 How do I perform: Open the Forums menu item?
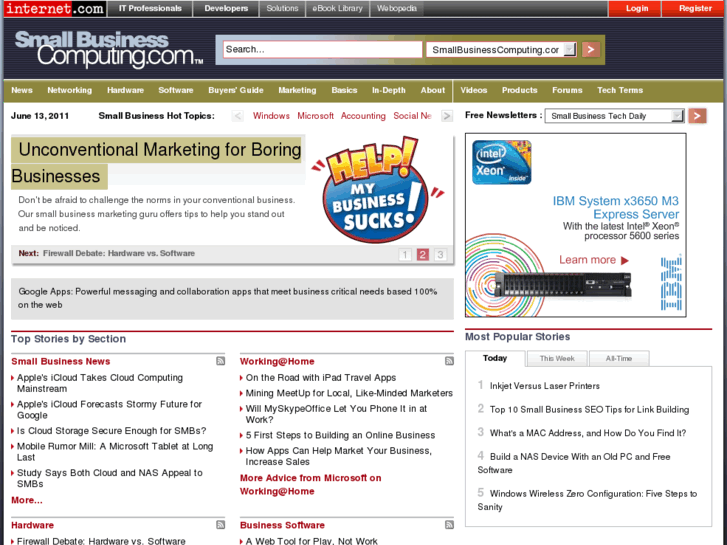click(567, 90)
